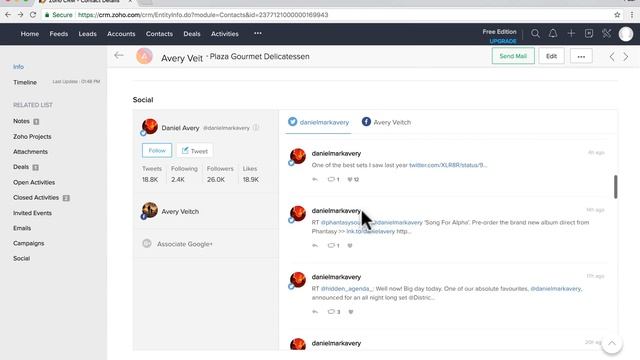Image resolution: width=640 pixels, height=360 pixels.
Task: Jump to Notes related list
Action: click(x=21, y=121)
